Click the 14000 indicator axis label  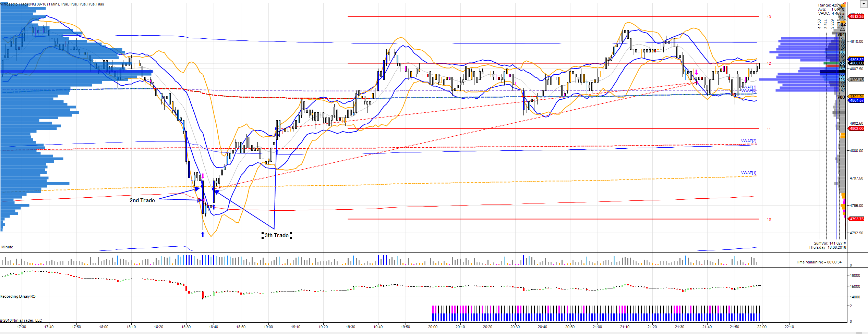(855, 297)
